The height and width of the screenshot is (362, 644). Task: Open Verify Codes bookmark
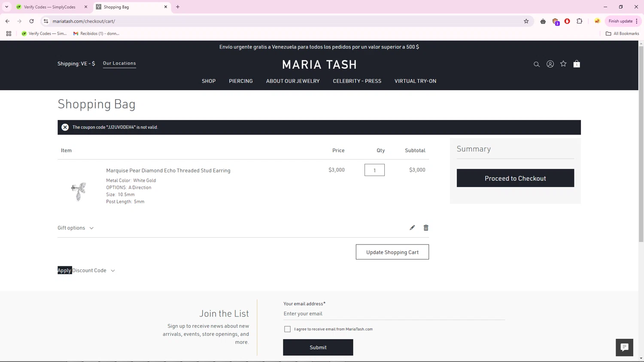pos(44,33)
